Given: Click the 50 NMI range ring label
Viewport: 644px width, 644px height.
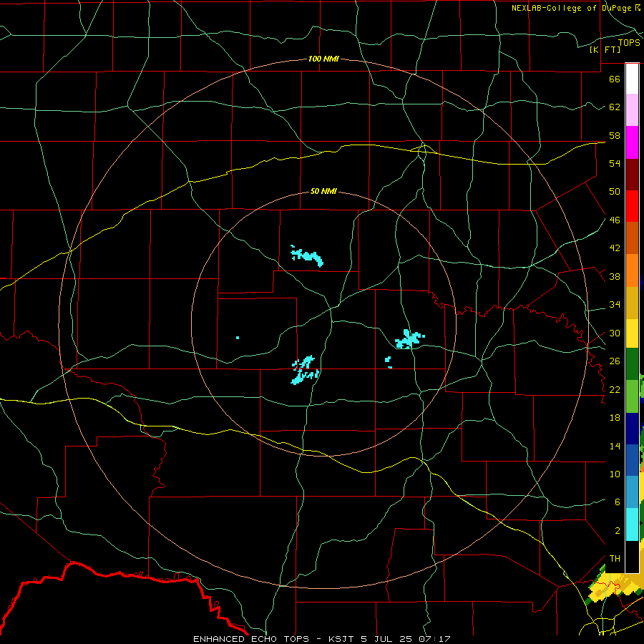Looking at the screenshot, I should click(x=323, y=191).
